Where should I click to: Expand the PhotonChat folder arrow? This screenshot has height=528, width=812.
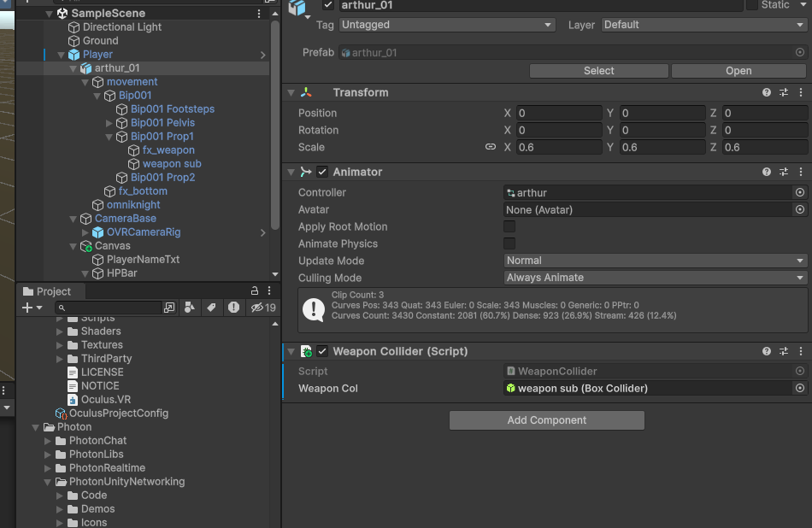click(x=48, y=441)
